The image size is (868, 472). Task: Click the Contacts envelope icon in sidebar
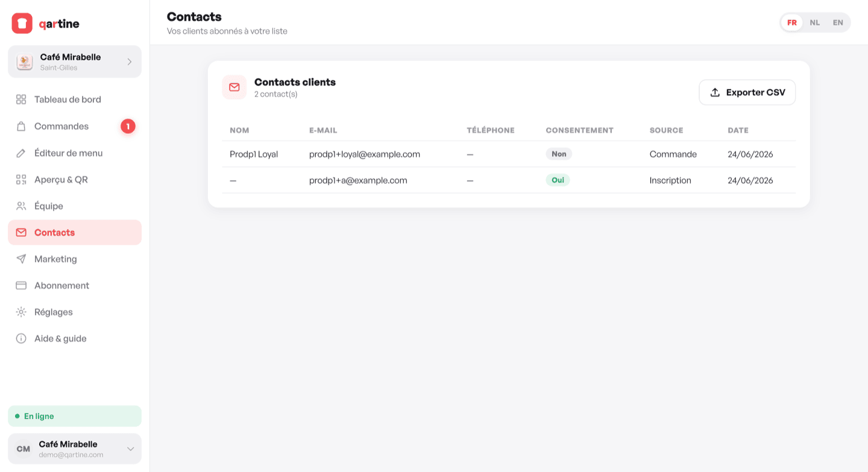click(21, 233)
